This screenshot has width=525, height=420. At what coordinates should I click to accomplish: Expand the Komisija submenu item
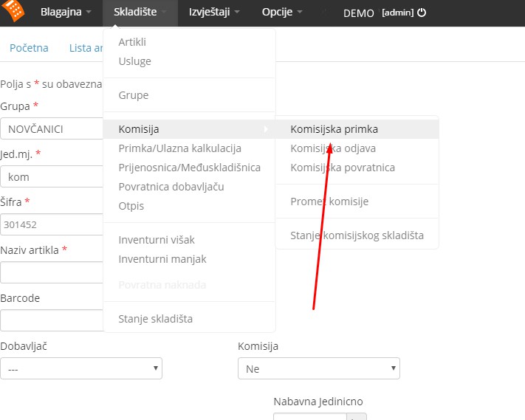click(x=190, y=129)
